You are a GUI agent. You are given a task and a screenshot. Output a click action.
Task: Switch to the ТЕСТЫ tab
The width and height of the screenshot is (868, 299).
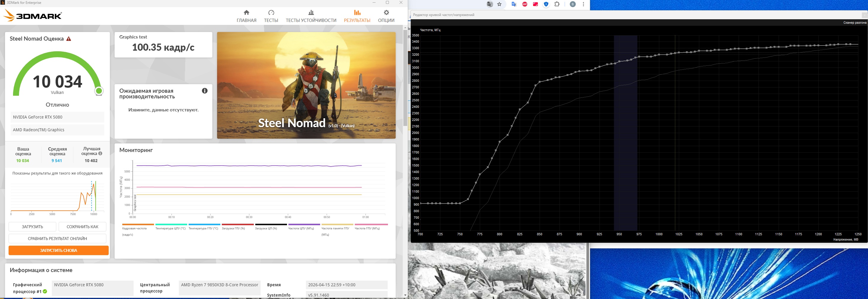pyautogui.click(x=271, y=16)
